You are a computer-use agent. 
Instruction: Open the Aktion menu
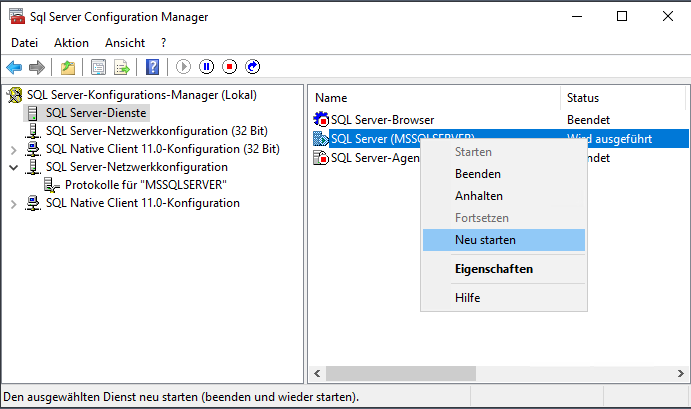71,43
